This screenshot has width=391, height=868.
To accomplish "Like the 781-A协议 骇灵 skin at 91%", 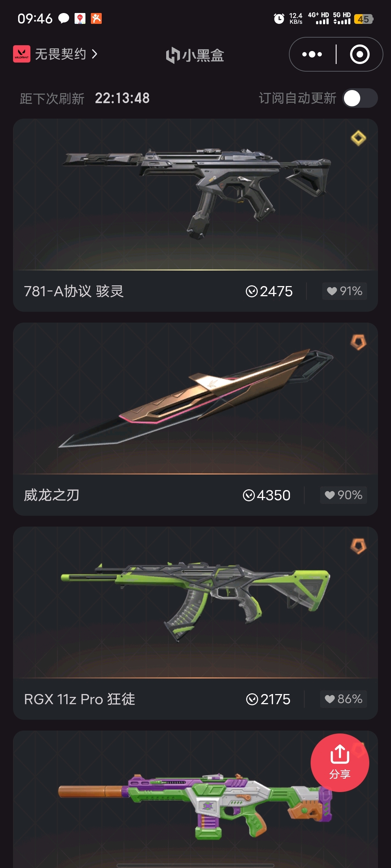I will pos(345,291).
